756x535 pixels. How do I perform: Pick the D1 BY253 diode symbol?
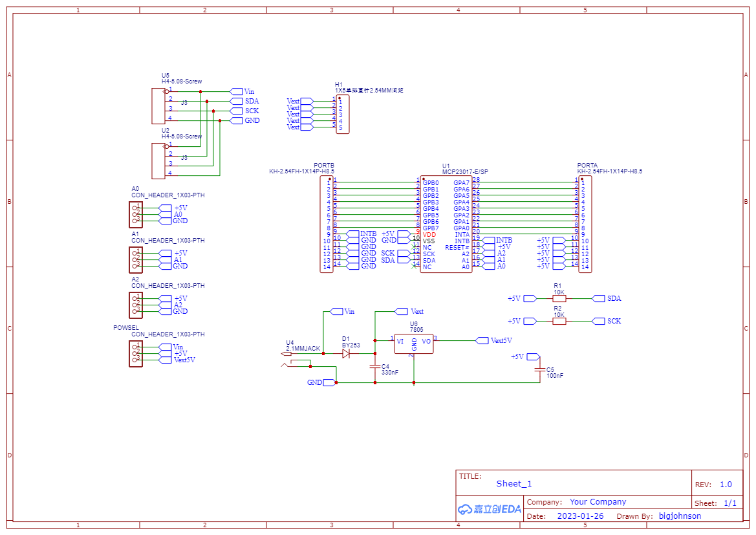tap(346, 354)
